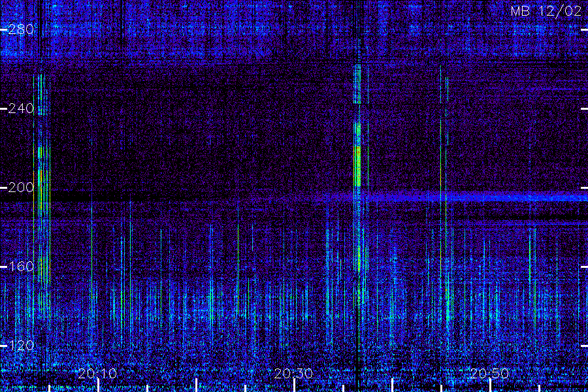Click the MB 12/02 date label
588x392 pixels.
[x=546, y=11]
